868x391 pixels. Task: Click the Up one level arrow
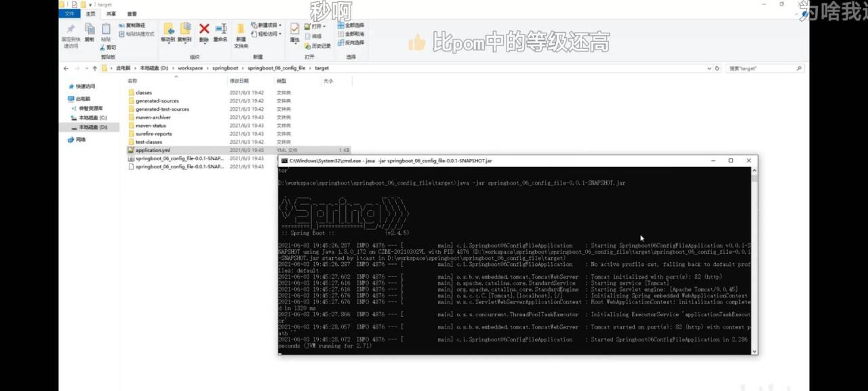[x=94, y=68]
